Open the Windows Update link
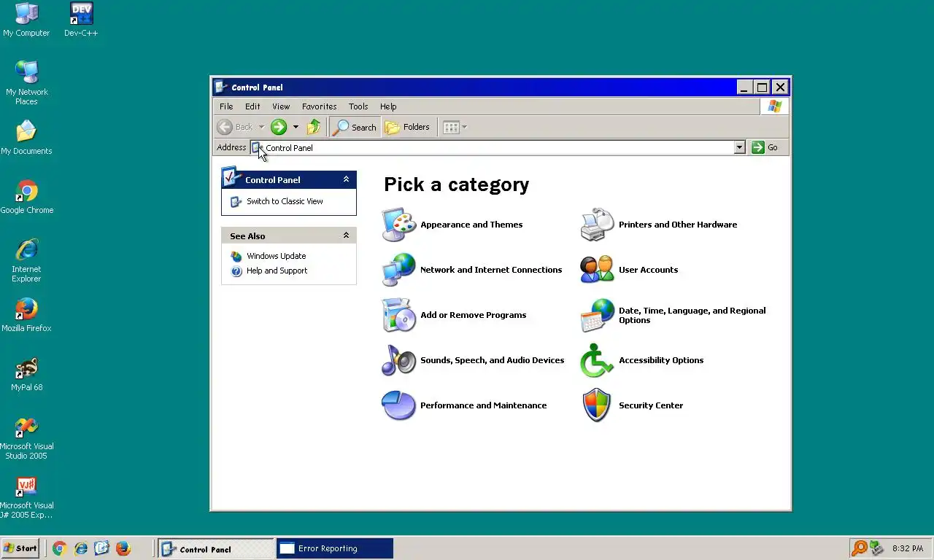The image size is (934, 560). click(x=277, y=256)
